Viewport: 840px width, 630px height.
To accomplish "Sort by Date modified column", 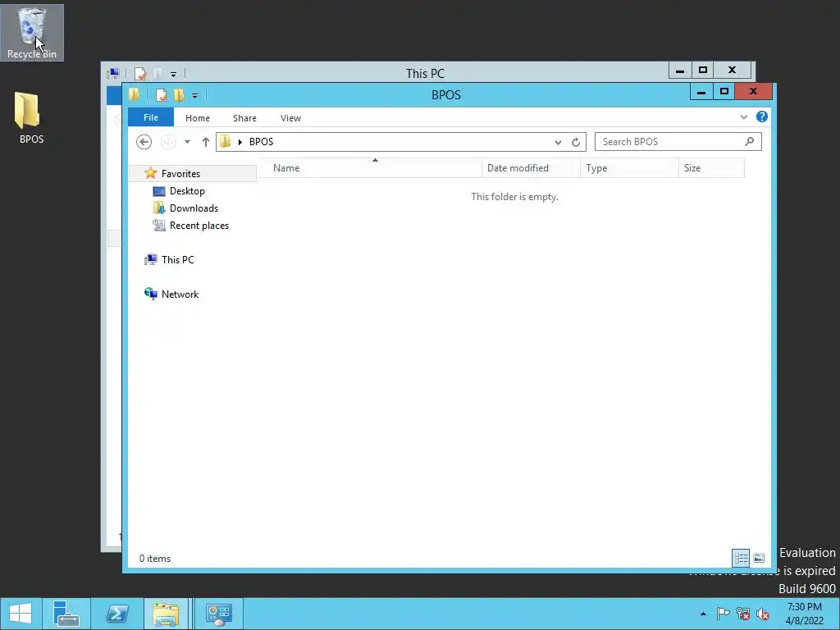I will [531, 168].
